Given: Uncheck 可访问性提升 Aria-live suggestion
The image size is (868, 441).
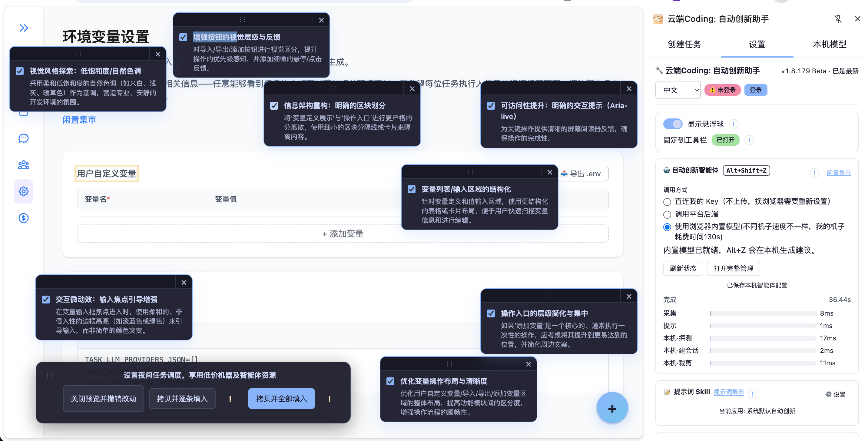Looking at the screenshot, I should pyautogui.click(x=491, y=105).
